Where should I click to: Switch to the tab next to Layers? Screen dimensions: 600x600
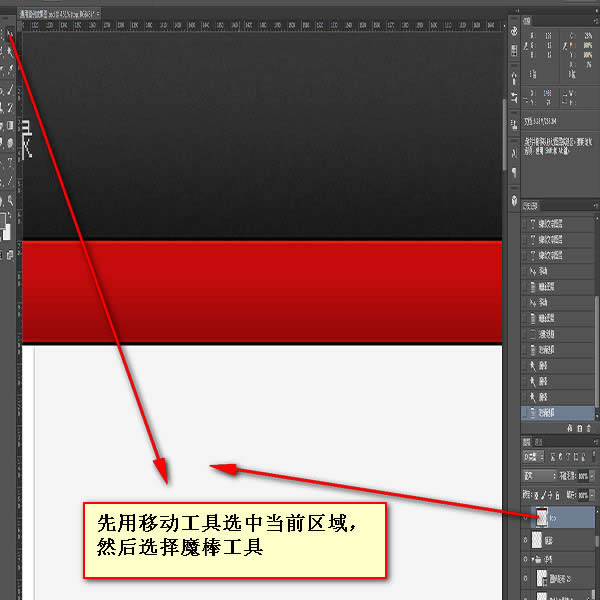pyautogui.click(x=538, y=442)
